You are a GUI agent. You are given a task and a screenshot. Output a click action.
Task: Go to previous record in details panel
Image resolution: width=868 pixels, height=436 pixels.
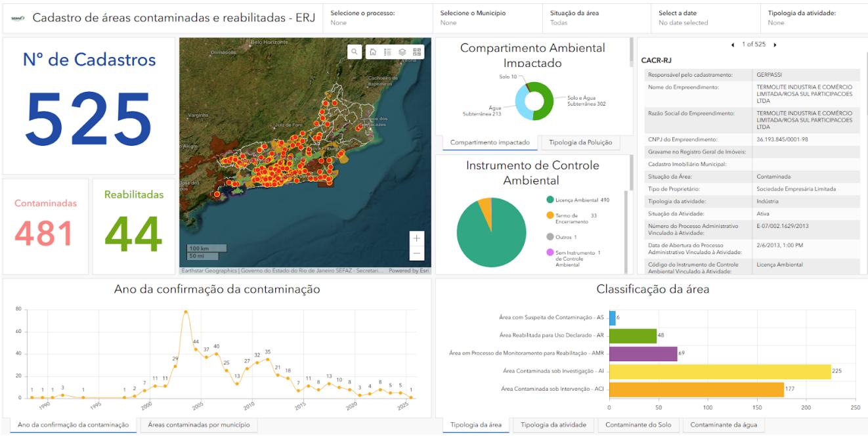point(733,45)
